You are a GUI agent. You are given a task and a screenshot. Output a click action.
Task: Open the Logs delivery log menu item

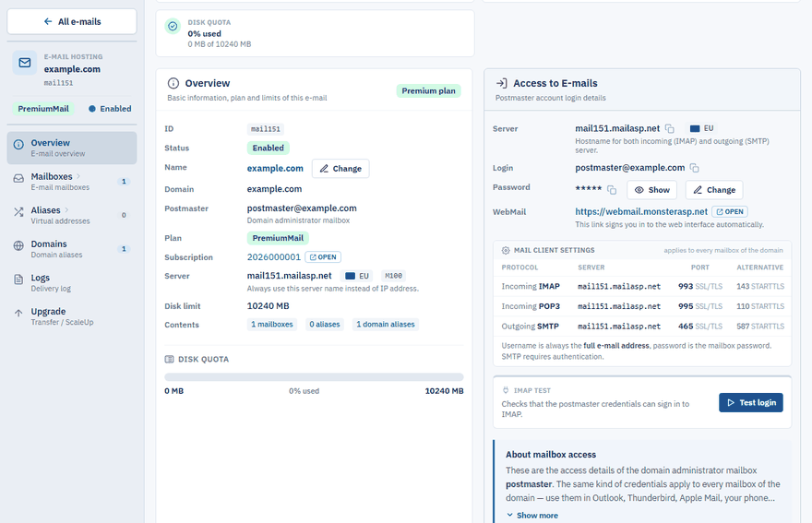[x=72, y=282]
